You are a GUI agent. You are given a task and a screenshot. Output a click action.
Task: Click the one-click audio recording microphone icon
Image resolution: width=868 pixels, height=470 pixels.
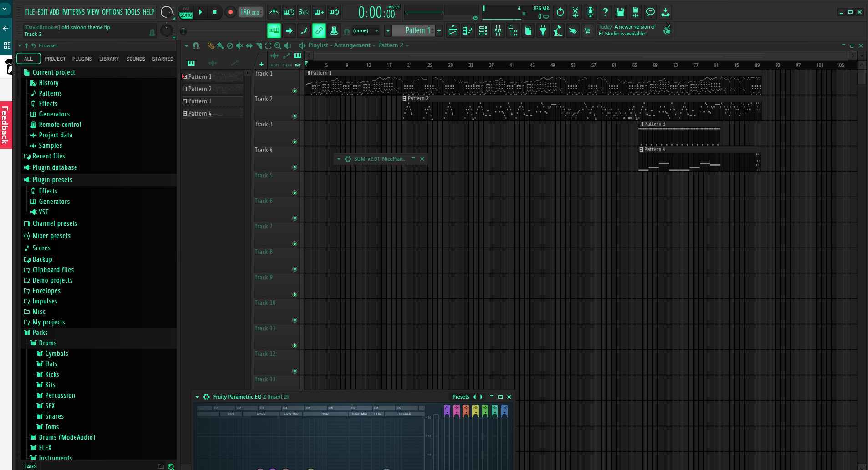click(590, 12)
